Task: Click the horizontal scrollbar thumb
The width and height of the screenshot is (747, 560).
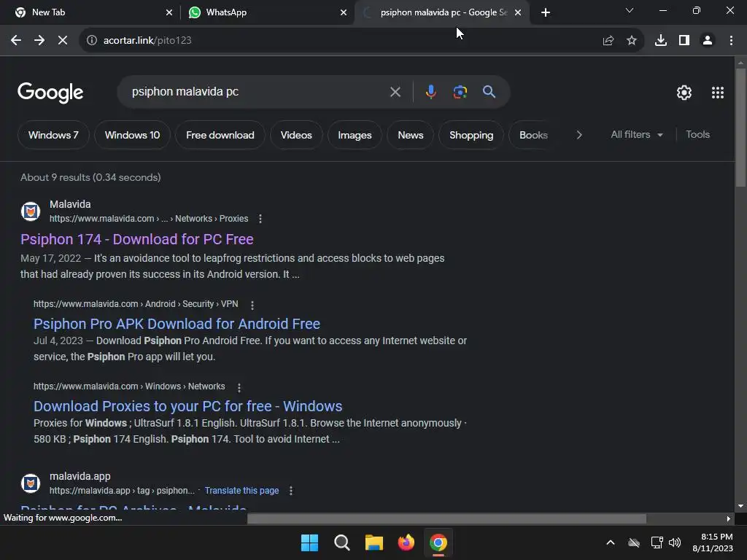Action: 446,519
